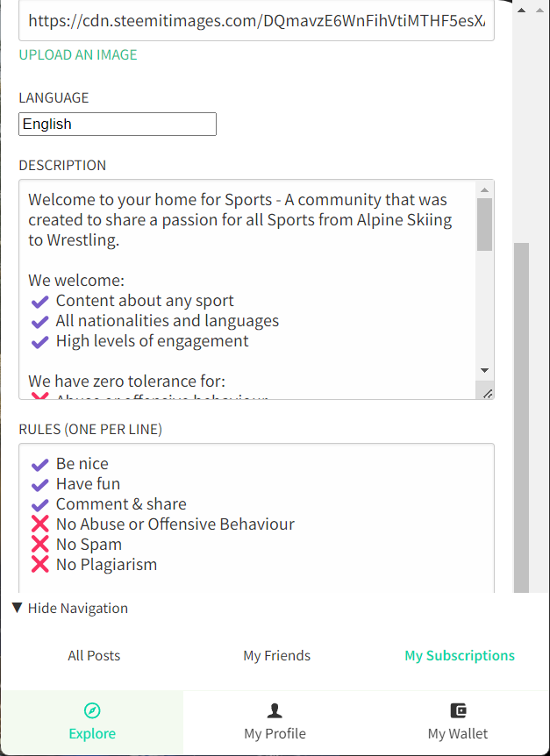Click the image URL text field
Image resolution: width=550 pixels, height=756 pixels.
coord(256,21)
